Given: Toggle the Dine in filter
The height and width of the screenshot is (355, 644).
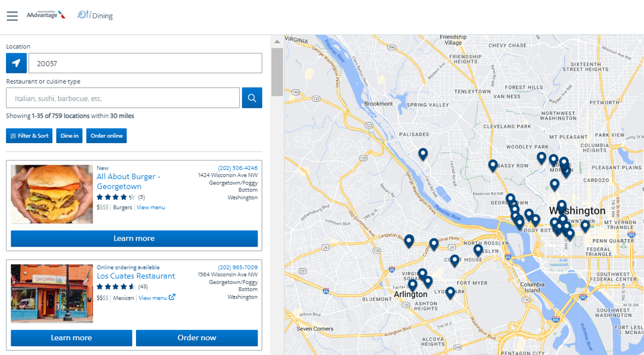Looking at the screenshot, I should (69, 136).
